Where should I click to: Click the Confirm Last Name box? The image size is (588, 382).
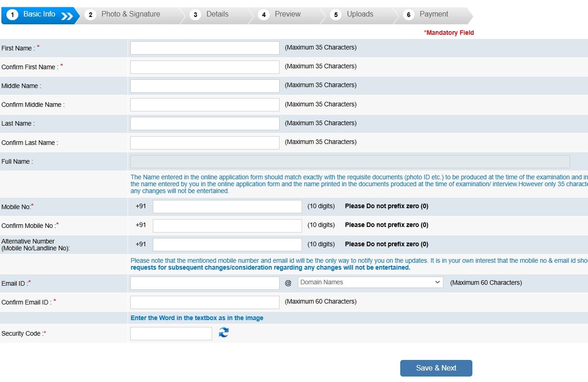[x=205, y=143]
